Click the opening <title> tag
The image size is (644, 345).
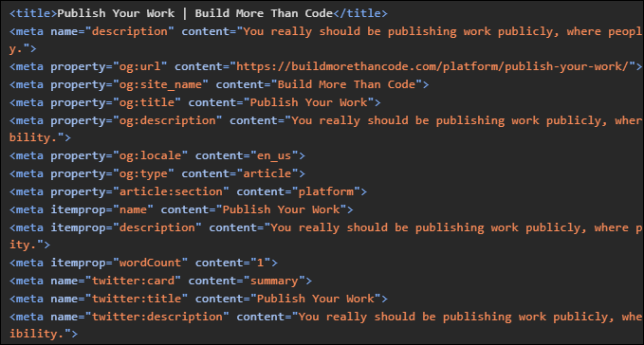click(33, 13)
